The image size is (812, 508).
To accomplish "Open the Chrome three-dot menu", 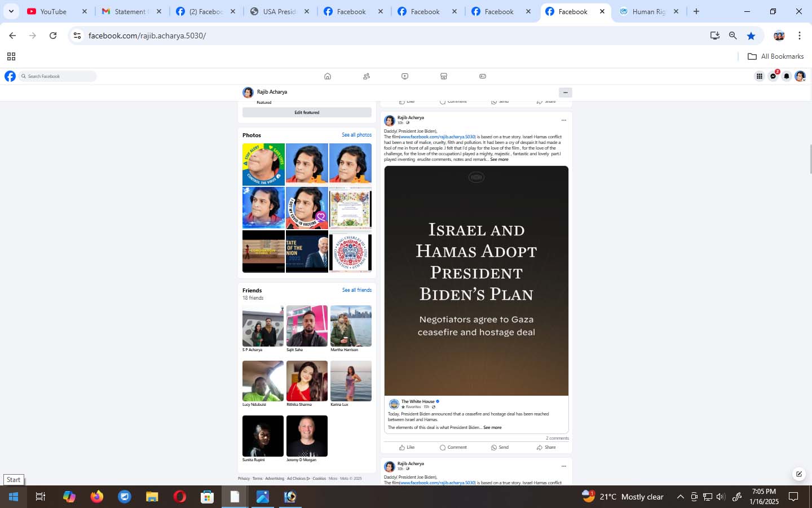I will 800,36.
